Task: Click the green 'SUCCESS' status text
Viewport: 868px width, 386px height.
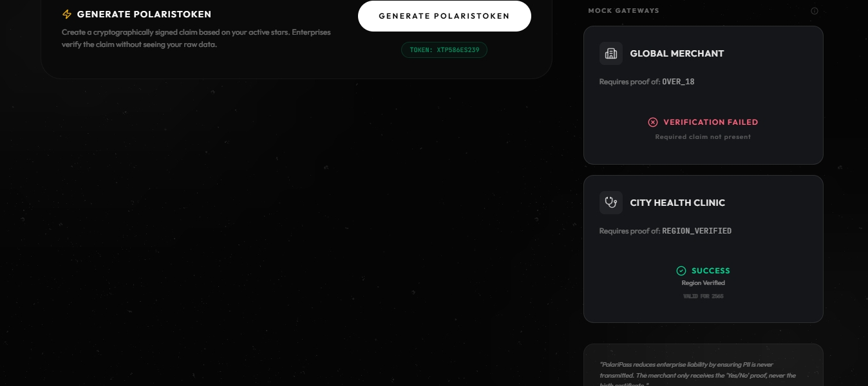Action: (711, 271)
